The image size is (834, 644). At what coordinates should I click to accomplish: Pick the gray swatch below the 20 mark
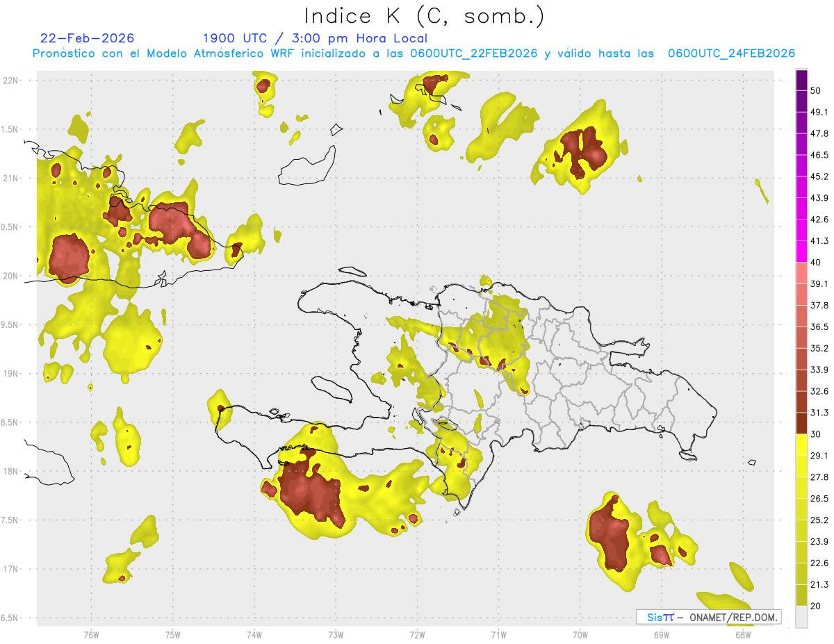pos(801,617)
